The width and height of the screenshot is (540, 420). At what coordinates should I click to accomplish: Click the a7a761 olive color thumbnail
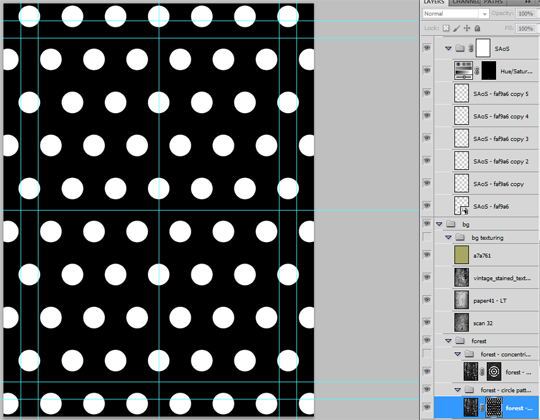461,255
